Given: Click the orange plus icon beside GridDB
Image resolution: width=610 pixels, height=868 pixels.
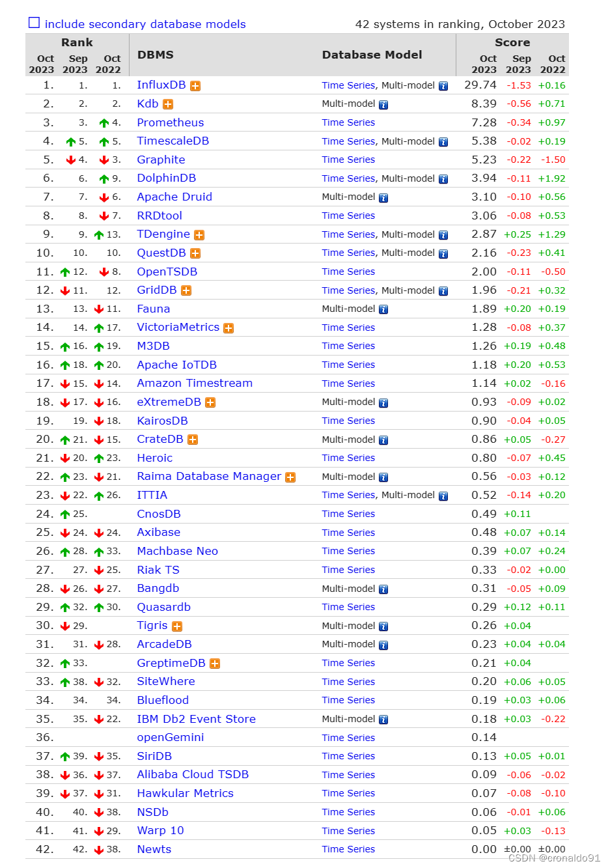Looking at the screenshot, I should (186, 291).
